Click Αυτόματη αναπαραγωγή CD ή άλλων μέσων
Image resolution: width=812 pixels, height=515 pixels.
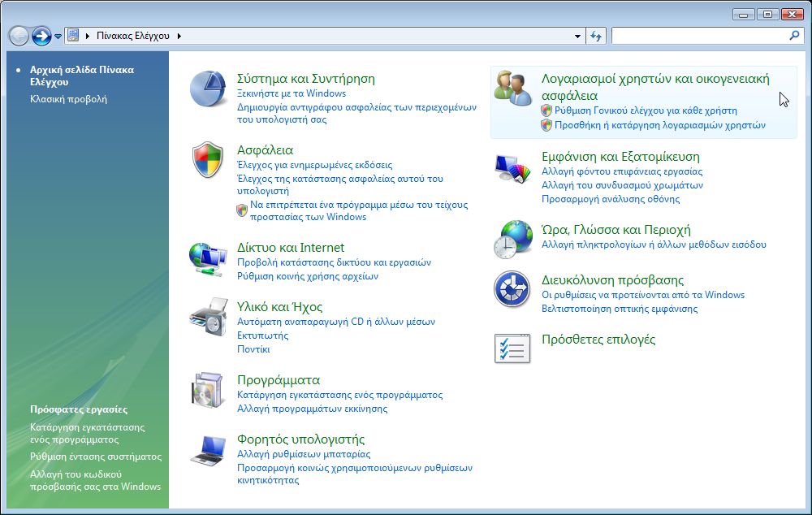(336, 321)
